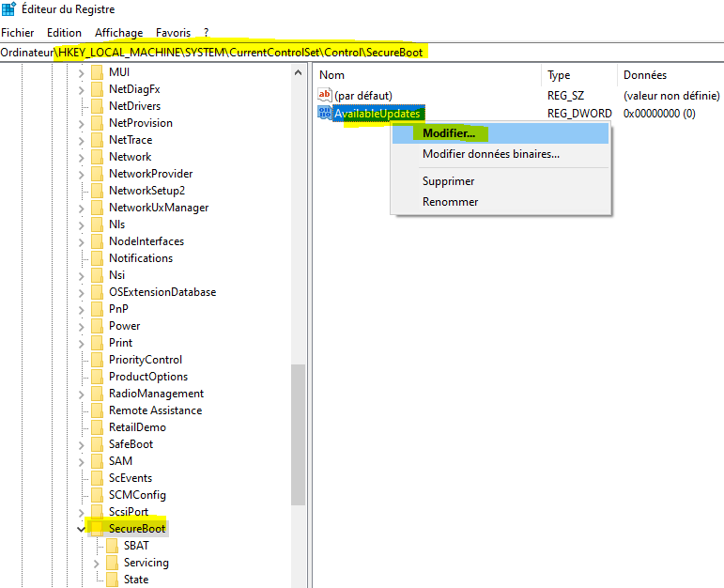Click the Registry Editor app icon
724x588 pixels.
pyautogui.click(x=8, y=8)
